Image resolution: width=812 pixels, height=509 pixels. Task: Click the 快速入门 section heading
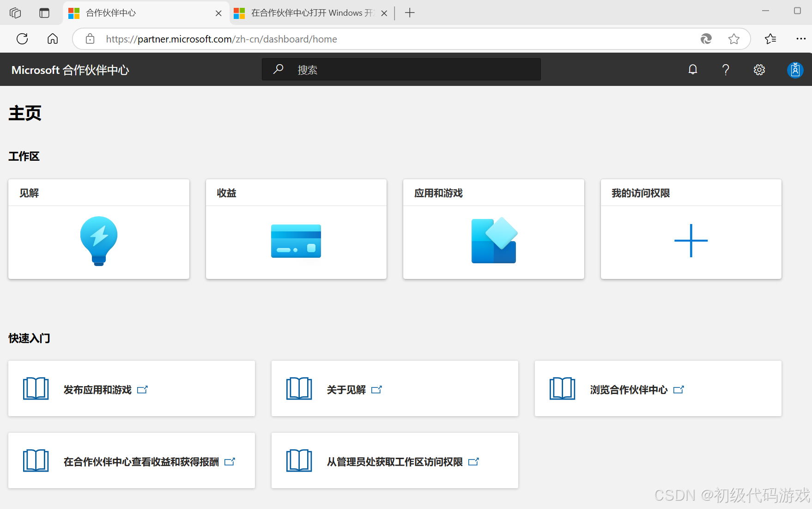tap(29, 338)
